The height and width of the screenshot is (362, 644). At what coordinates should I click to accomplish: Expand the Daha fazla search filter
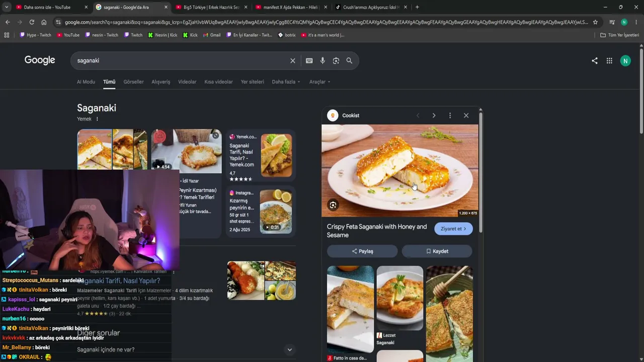pyautogui.click(x=286, y=82)
